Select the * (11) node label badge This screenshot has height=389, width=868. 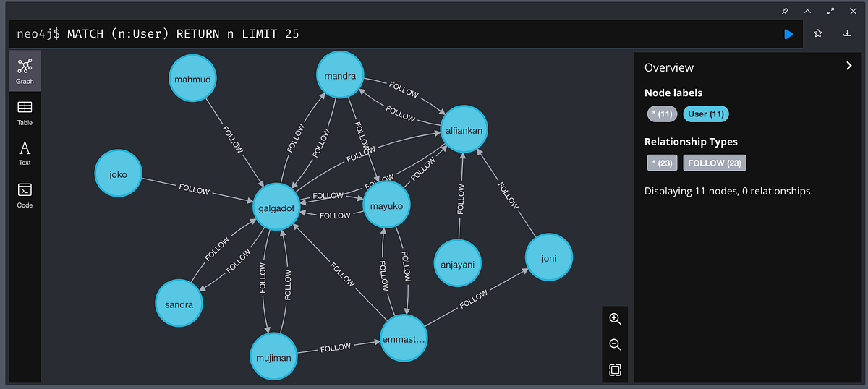coord(662,114)
